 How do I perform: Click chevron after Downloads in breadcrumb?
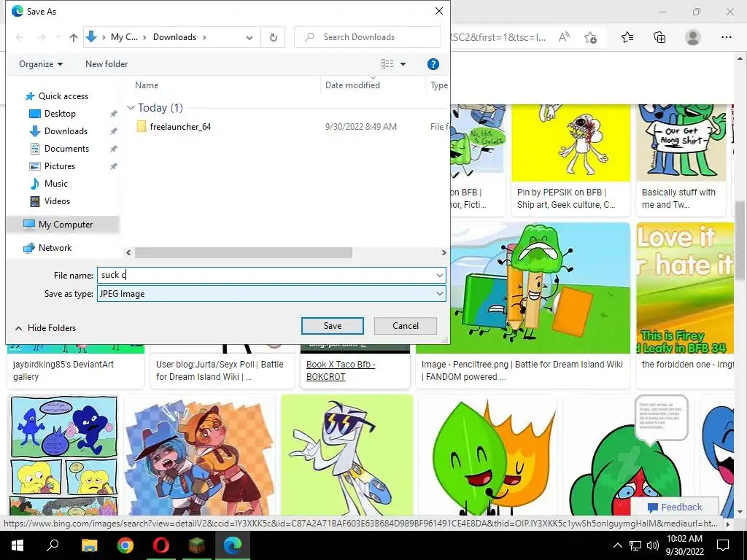tap(205, 37)
